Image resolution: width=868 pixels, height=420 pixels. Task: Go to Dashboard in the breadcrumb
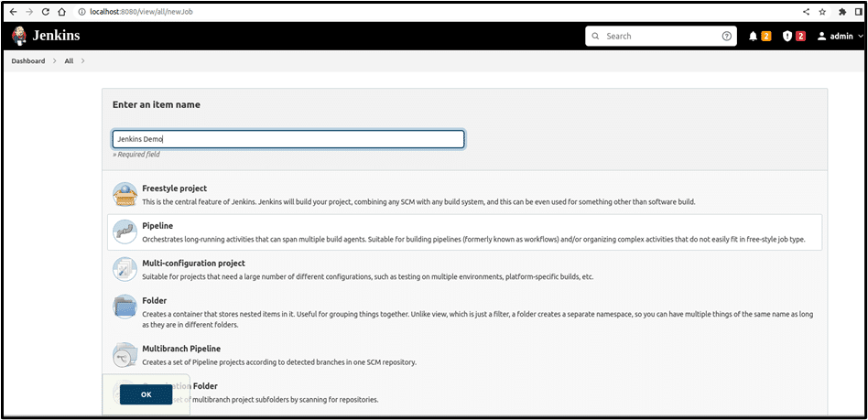tap(28, 61)
